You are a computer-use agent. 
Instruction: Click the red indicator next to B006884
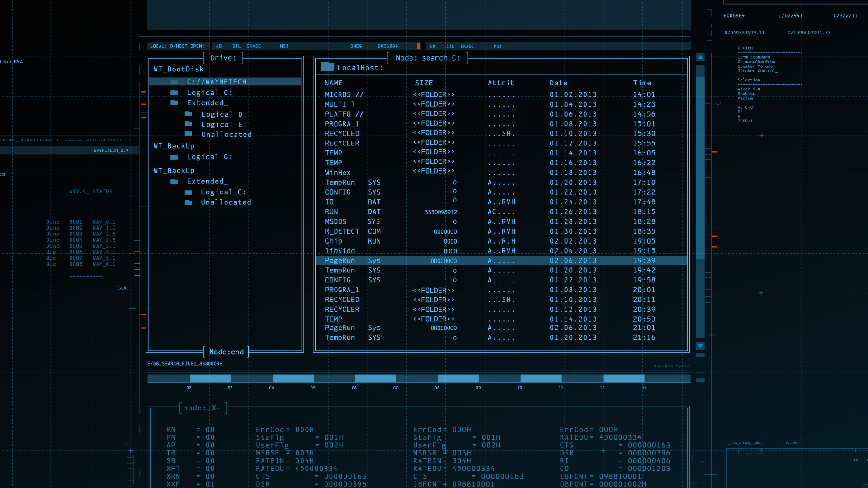tap(418, 46)
